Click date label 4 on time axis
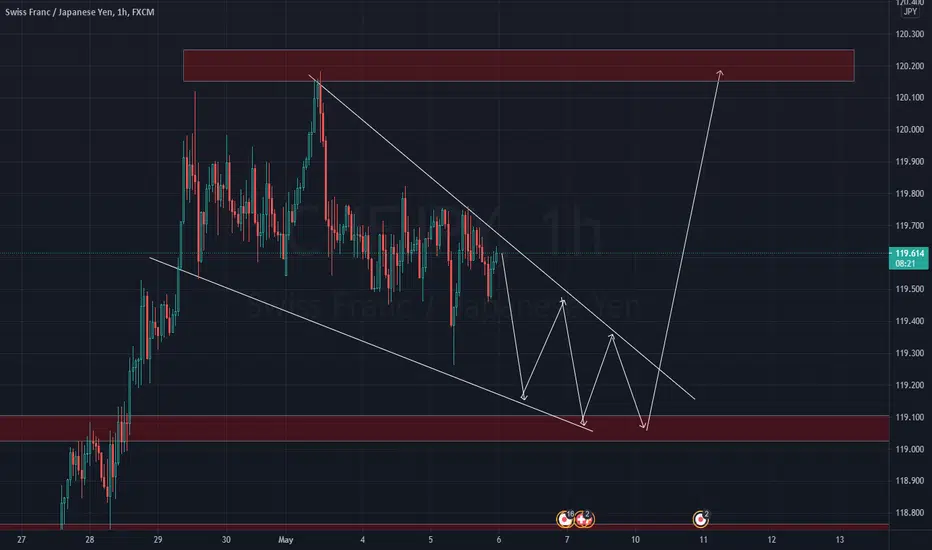Screen dimensions: 932x550 363,540
